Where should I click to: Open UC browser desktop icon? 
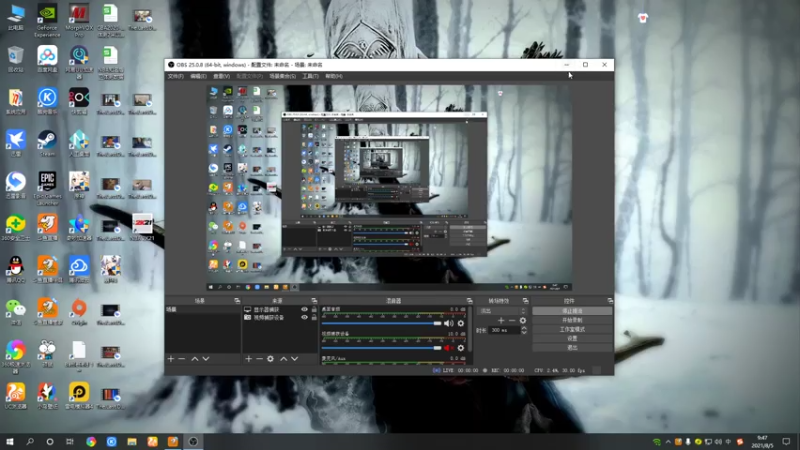click(x=15, y=396)
